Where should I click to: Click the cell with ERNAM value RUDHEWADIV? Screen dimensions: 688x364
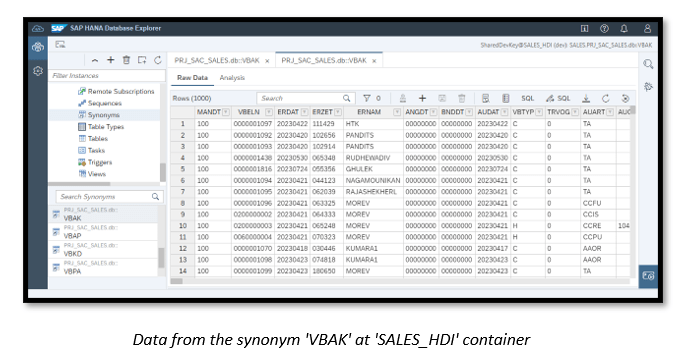pyautogui.click(x=373, y=158)
